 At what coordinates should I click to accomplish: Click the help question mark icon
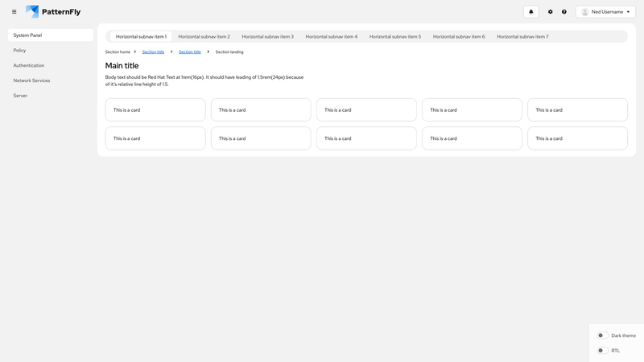[564, 12]
